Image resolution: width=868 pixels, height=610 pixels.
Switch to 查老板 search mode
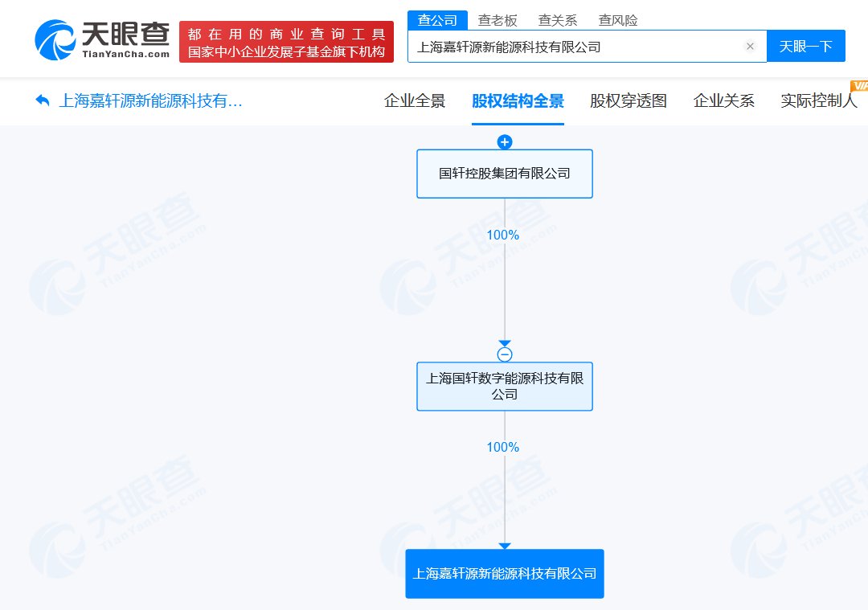click(x=497, y=19)
